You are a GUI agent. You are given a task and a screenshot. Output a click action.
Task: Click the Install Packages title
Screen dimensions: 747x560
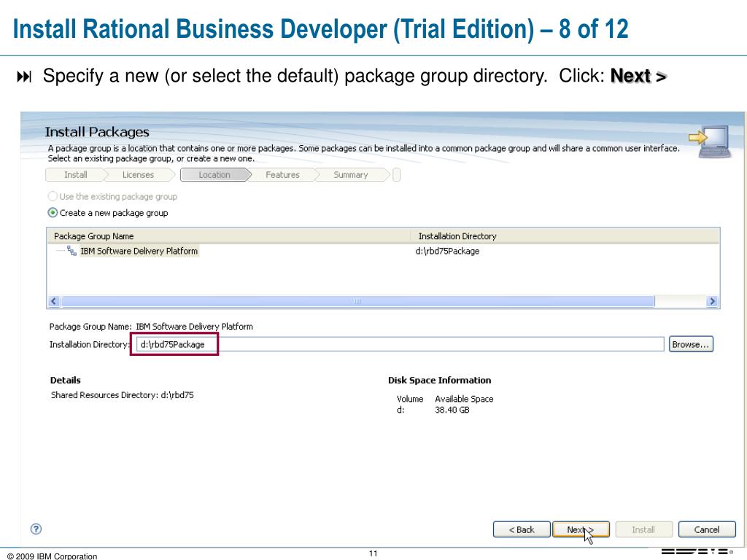tap(97, 132)
